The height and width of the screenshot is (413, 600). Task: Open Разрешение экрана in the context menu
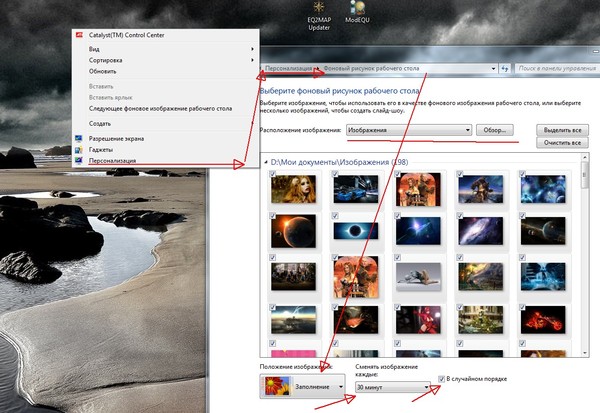pyautogui.click(x=116, y=139)
